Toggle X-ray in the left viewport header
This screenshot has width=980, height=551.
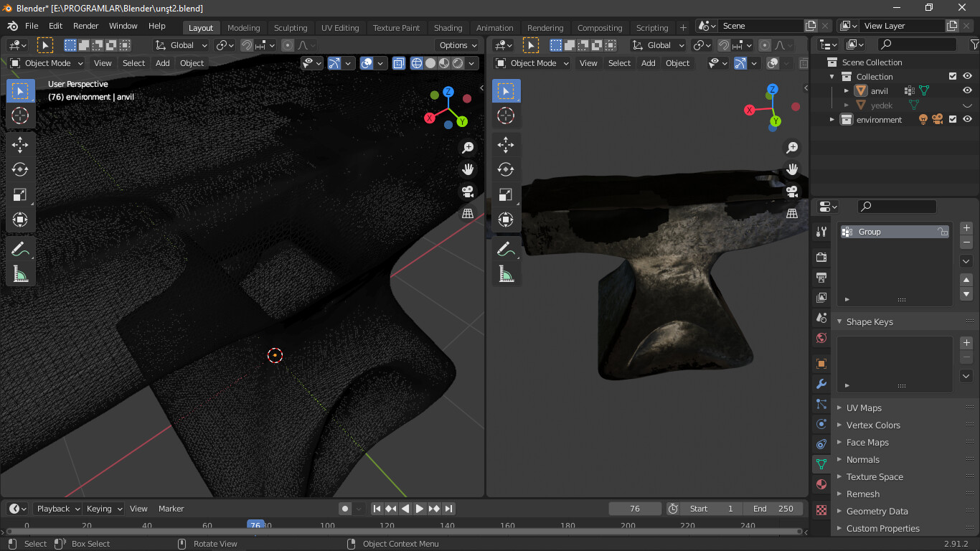400,63
